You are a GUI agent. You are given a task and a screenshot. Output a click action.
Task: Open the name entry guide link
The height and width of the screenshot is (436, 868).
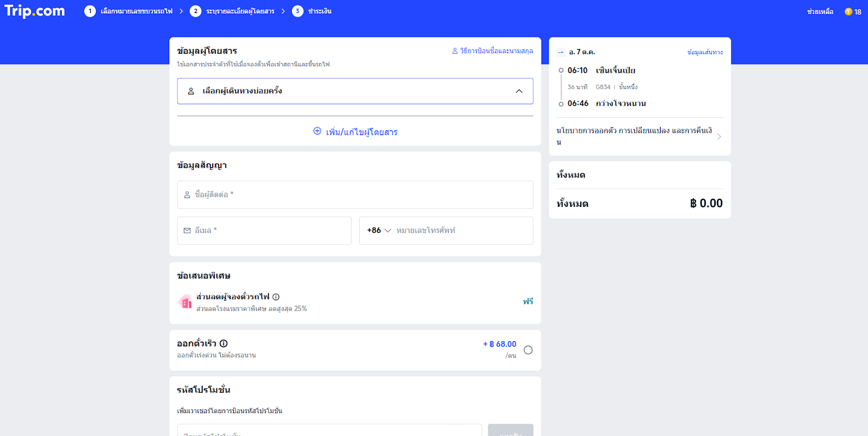pos(493,51)
